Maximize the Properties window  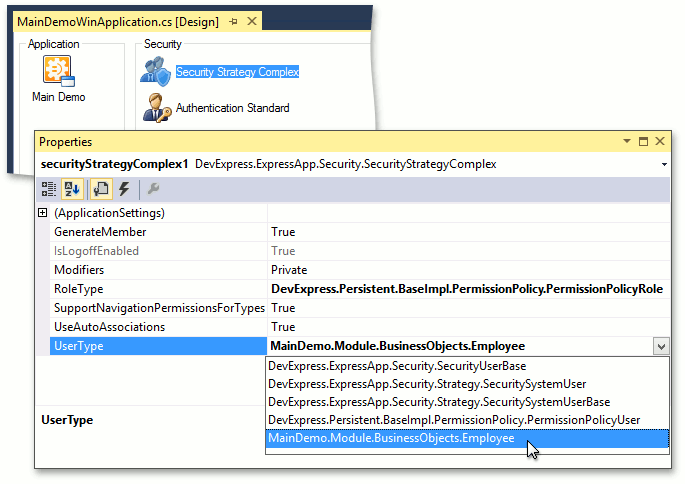(643, 142)
